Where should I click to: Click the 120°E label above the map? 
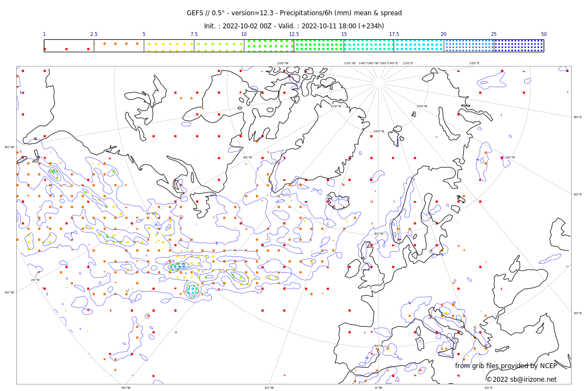408,63
